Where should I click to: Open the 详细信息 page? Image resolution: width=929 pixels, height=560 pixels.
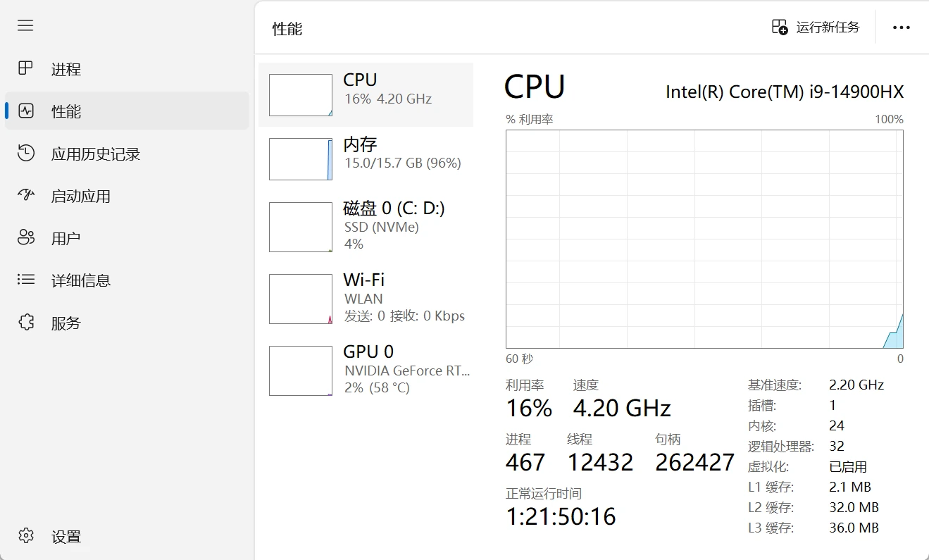[81, 280]
